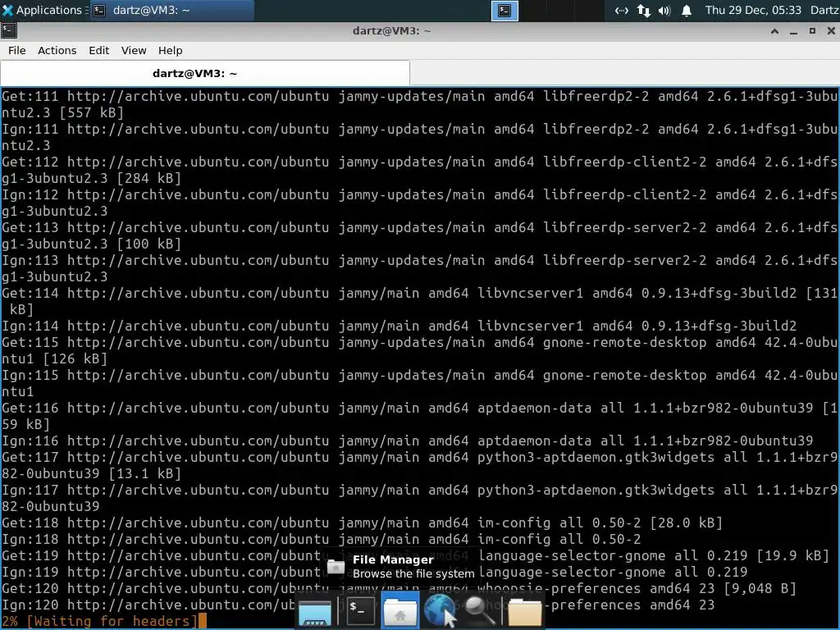Maximize the terminal window
The width and height of the screenshot is (840, 630).
point(812,31)
